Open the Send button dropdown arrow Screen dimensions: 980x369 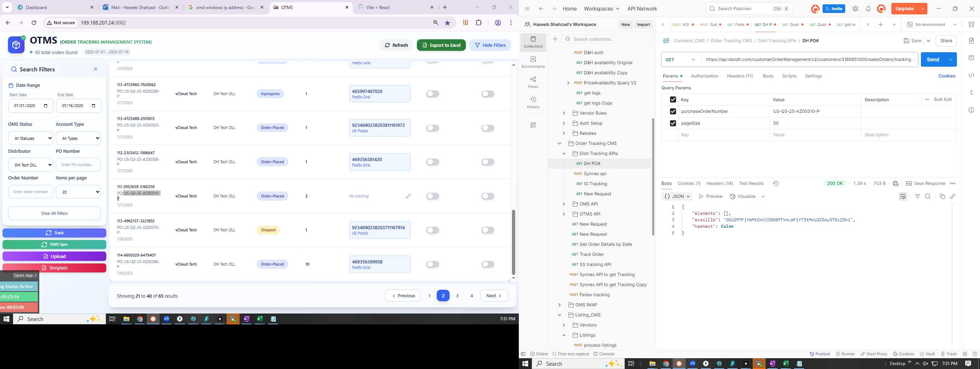click(951, 59)
